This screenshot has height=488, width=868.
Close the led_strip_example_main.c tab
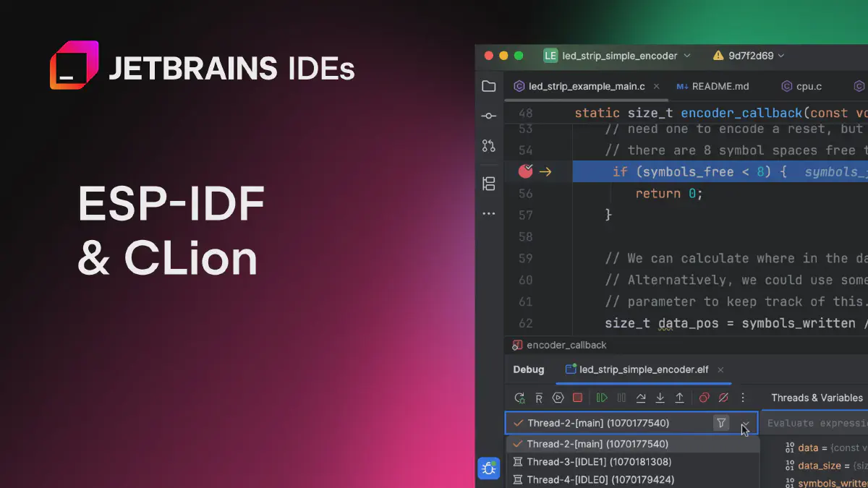coord(656,86)
